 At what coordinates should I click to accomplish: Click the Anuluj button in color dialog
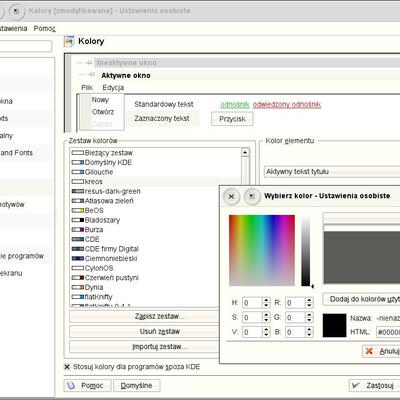pos(381,351)
